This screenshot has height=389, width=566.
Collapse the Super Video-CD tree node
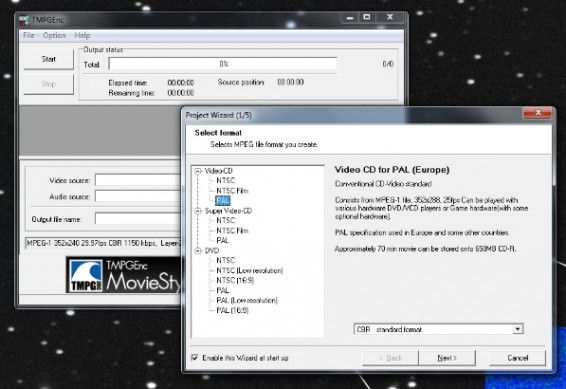point(198,211)
